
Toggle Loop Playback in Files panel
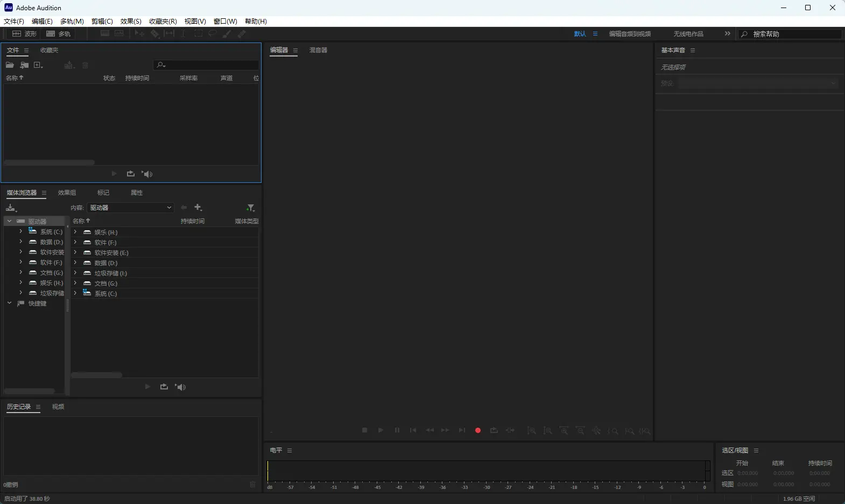pyautogui.click(x=130, y=174)
